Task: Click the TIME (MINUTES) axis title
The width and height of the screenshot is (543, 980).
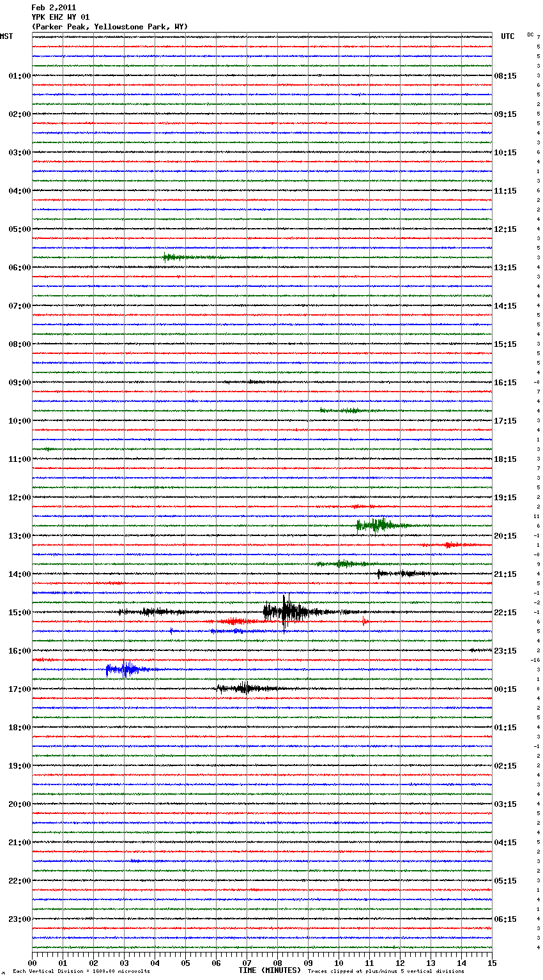Action: [270, 970]
